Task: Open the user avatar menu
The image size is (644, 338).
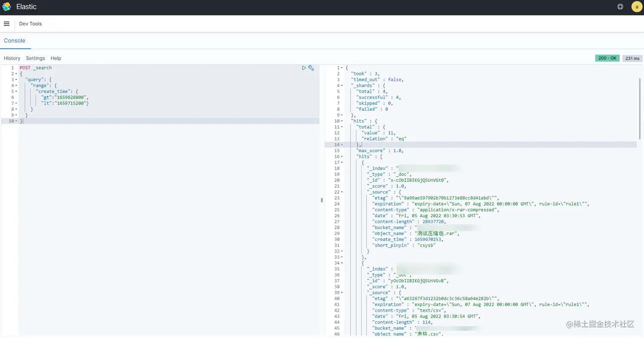Action: [x=636, y=7]
